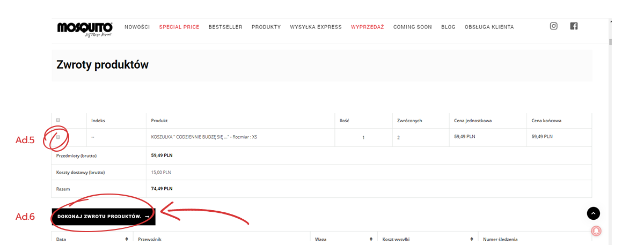This screenshot has height=245, width=644.
Task: Open the Instagram profile icon
Action: tap(554, 26)
